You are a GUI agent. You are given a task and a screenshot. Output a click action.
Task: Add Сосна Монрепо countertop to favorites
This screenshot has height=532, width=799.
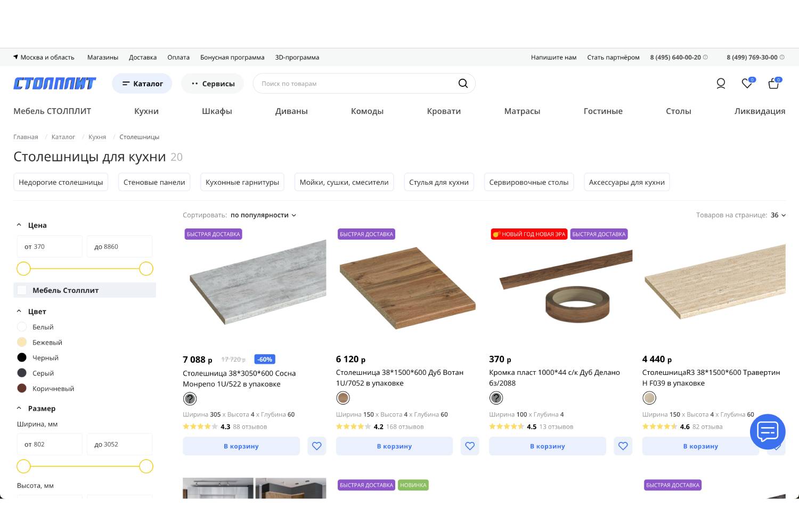(317, 446)
